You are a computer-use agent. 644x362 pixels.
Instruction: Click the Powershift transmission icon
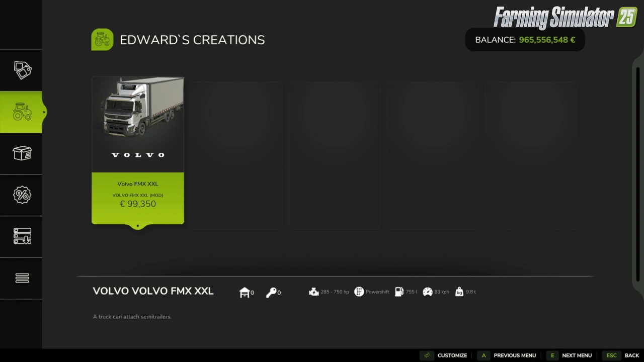coord(359,292)
